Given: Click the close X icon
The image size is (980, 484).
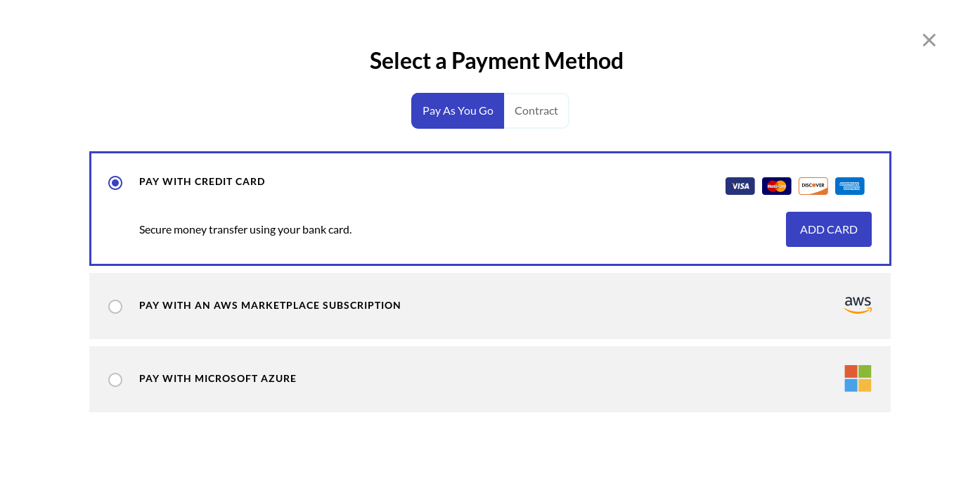Looking at the screenshot, I should [929, 40].
